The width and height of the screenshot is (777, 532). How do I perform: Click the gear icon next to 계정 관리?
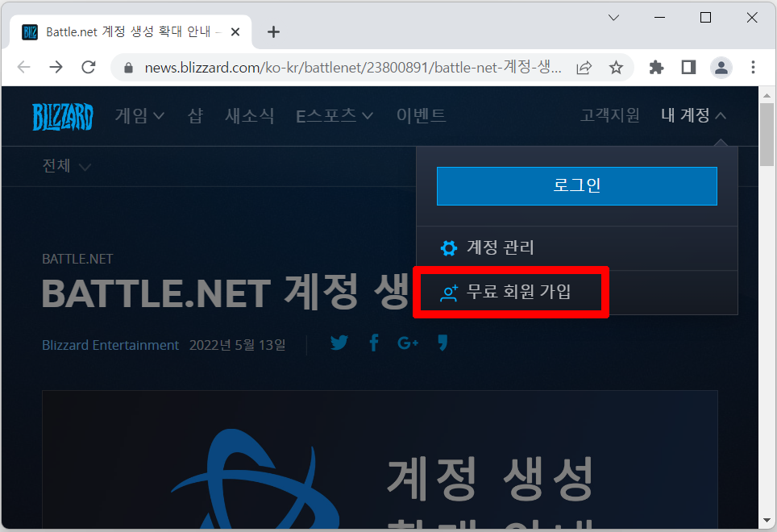pos(449,247)
